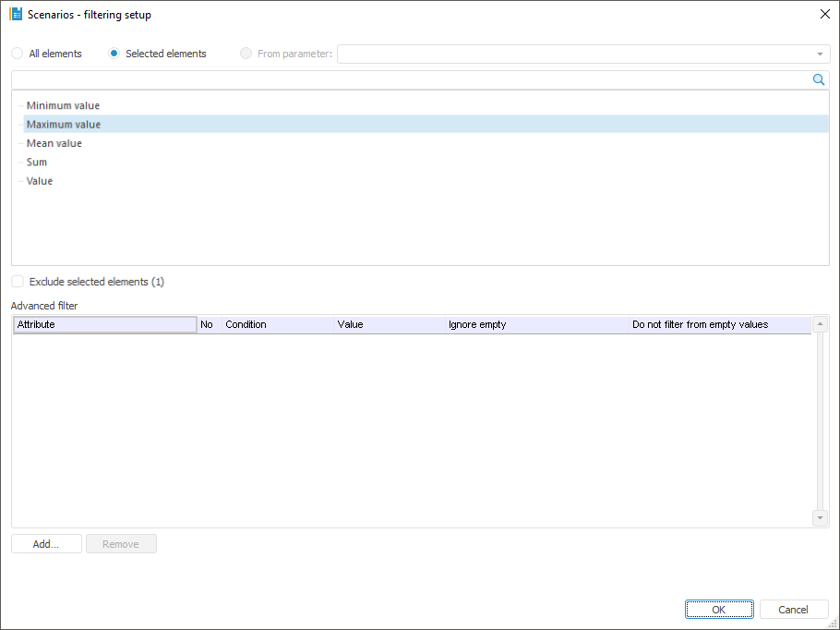Click the Cancel button
This screenshot has width=840, height=630.
point(794,610)
